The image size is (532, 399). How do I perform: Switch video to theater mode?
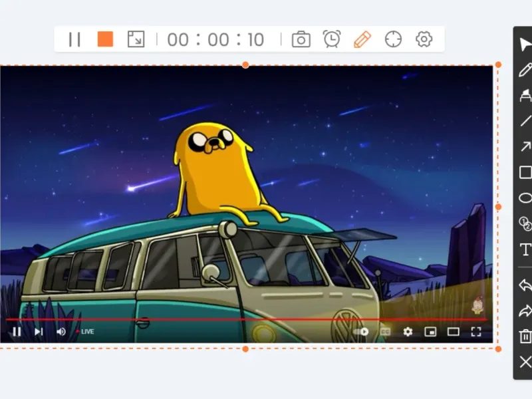click(x=454, y=331)
